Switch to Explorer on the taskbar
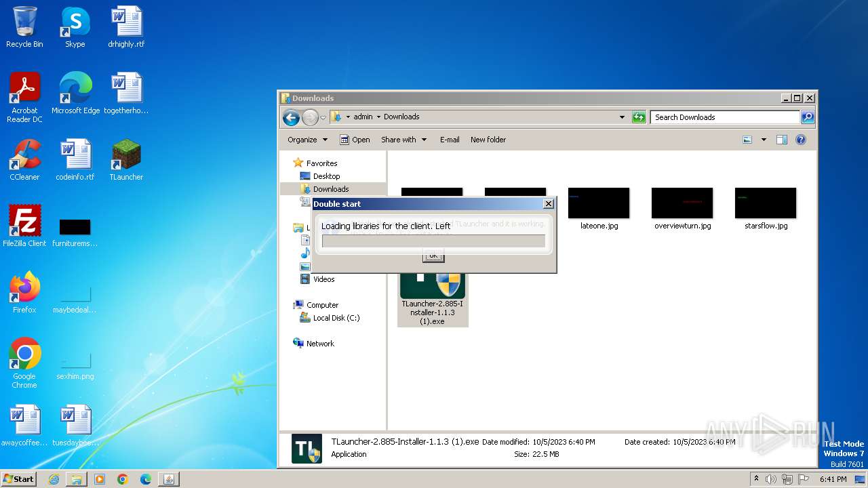 click(x=77, y=479)
